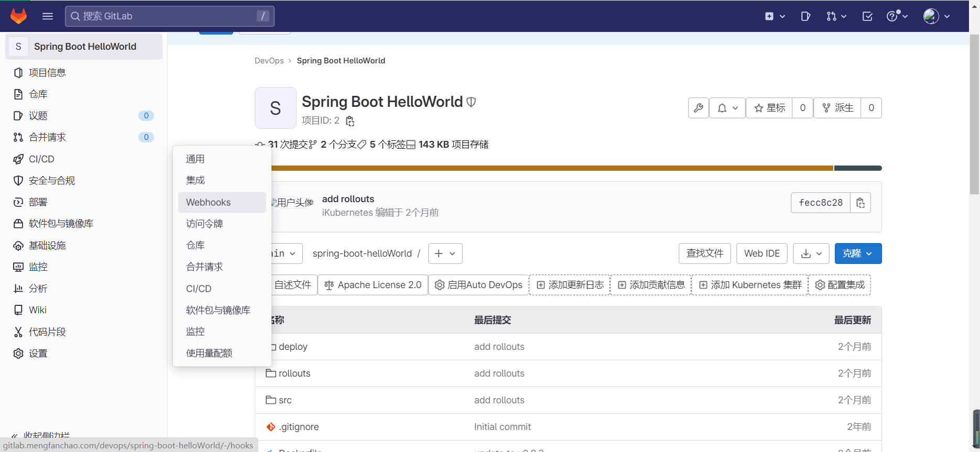The image size is (980, 452).
Task: Open Wiki in the sidebar
Action: point(84,310)
